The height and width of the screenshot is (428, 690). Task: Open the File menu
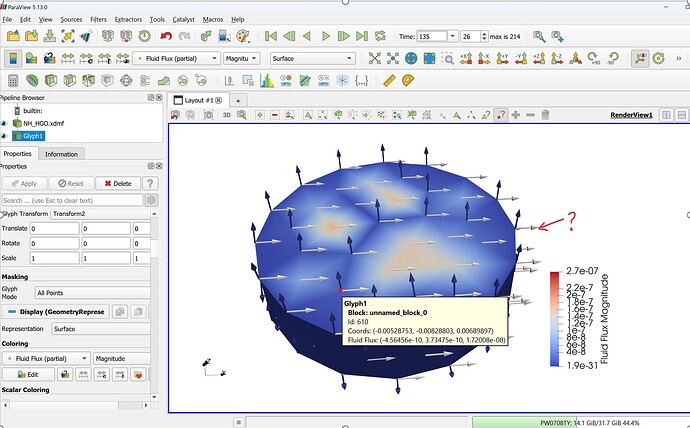pos(7,19)
